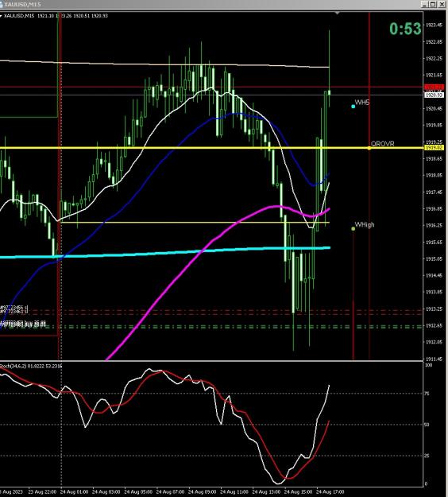The image size is (448, 497).
Task: Click the chart shift triangle marker at top
Action: 337,14
